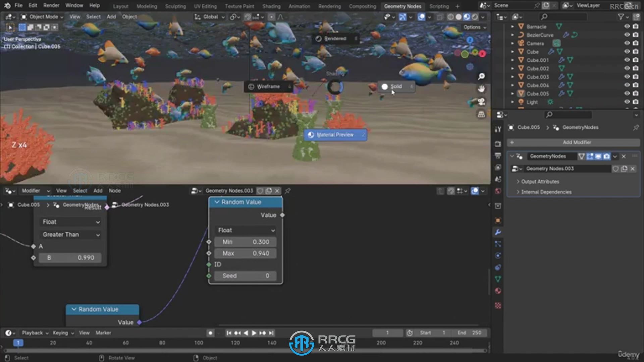Switch to Scripting workspace tab

click(439, 6)
